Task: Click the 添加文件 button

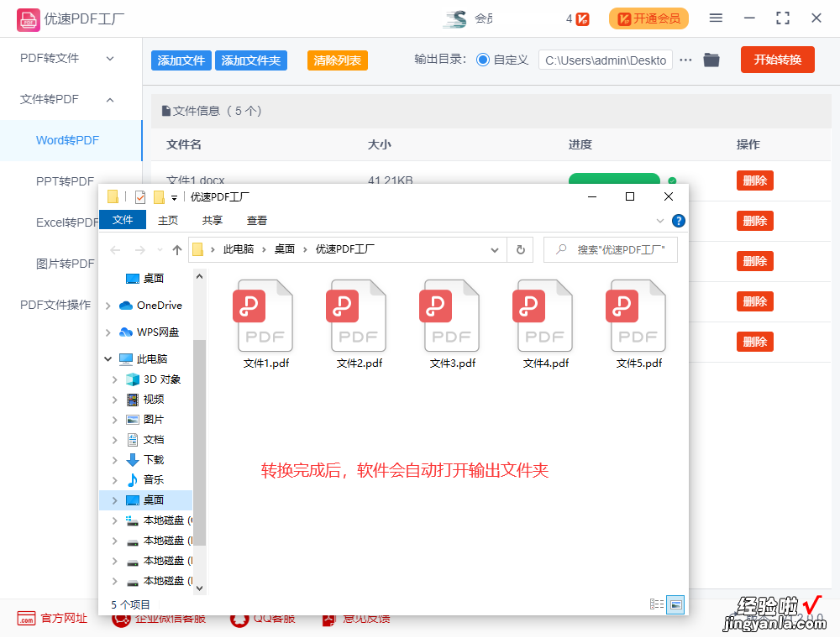Action: pos(181,60)
